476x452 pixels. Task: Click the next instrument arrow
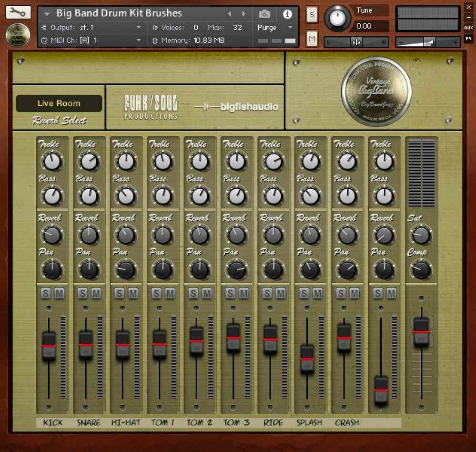[x=244, y=13]
